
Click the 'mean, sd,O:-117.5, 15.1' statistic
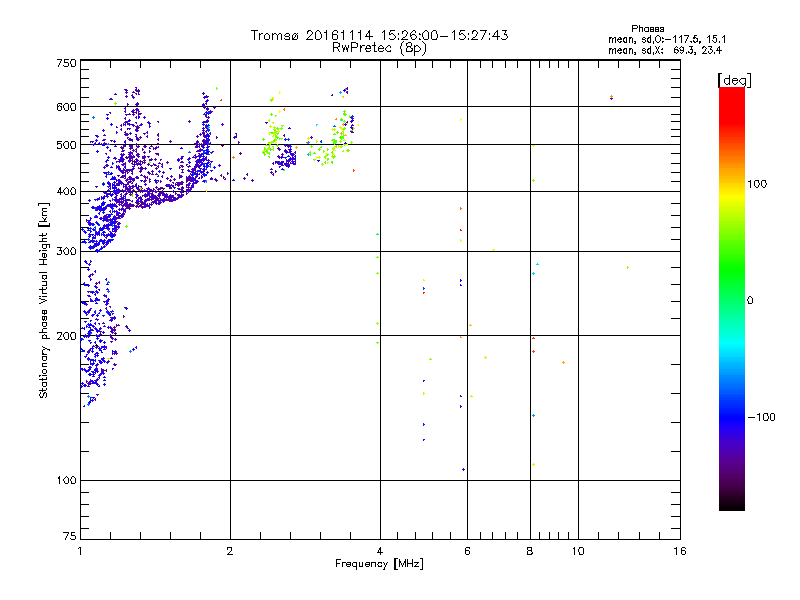[667, 39]
